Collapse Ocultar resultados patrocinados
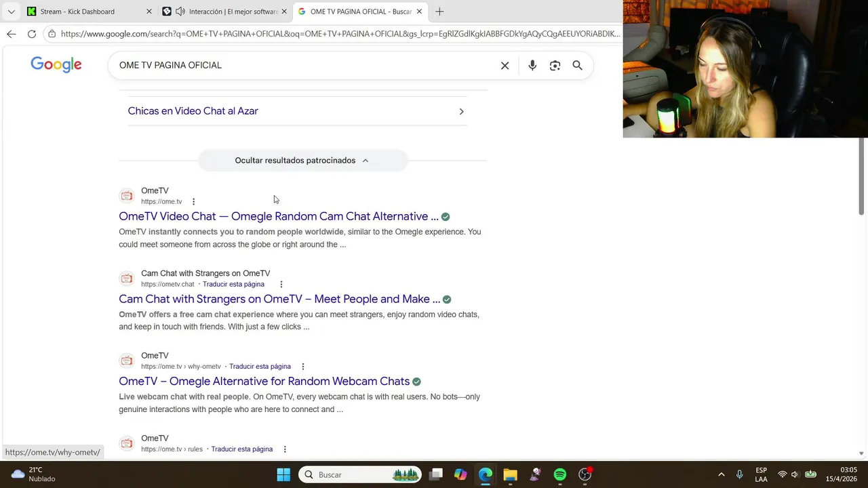The height and width of the screenshot is (488, 868). [x=302, y=161]
